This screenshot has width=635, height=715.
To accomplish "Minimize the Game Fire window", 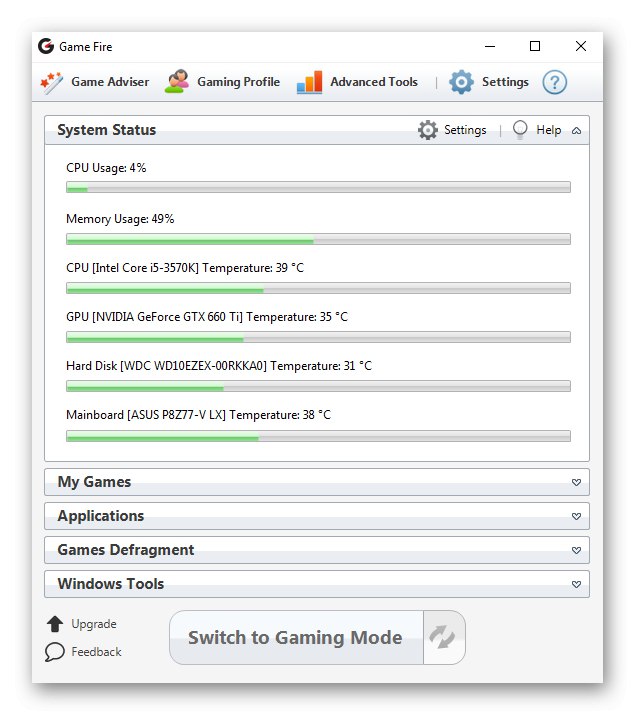I will (x=490, y=47).
